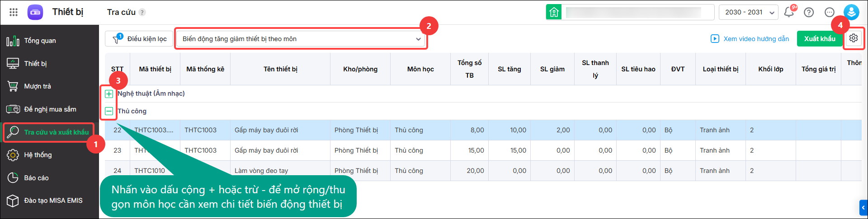
Task: Open the Biến động tăng giảm thiết bị dropdown
Action: point(301,39)
